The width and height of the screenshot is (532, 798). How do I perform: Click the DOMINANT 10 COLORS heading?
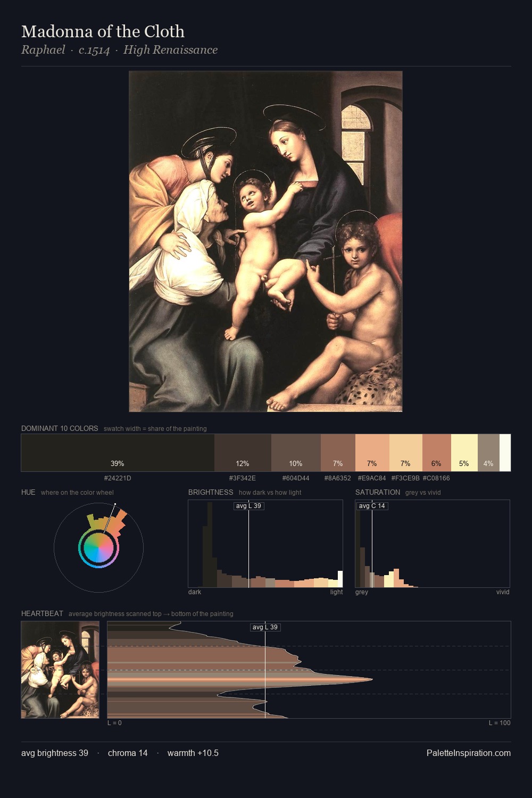click(x=60, y=428)
